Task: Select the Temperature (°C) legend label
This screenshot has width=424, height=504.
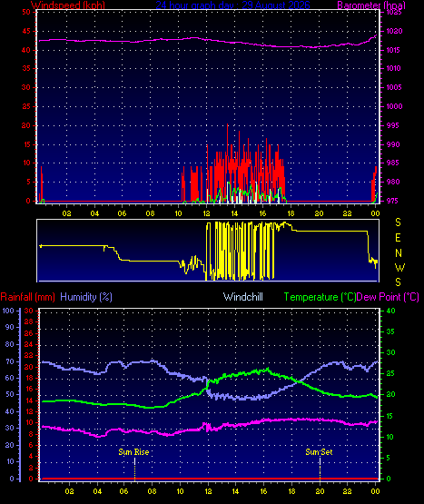Action: (x=320, y=297)
